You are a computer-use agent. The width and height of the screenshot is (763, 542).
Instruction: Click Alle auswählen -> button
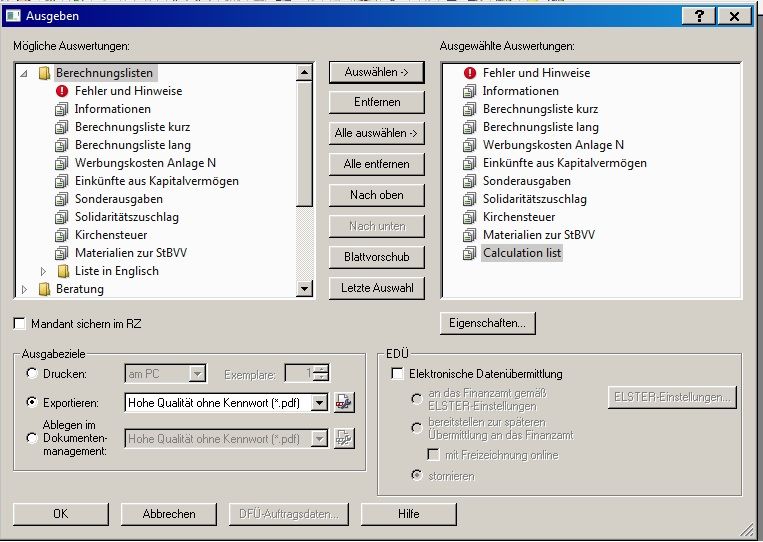click(x=377, y=133)
